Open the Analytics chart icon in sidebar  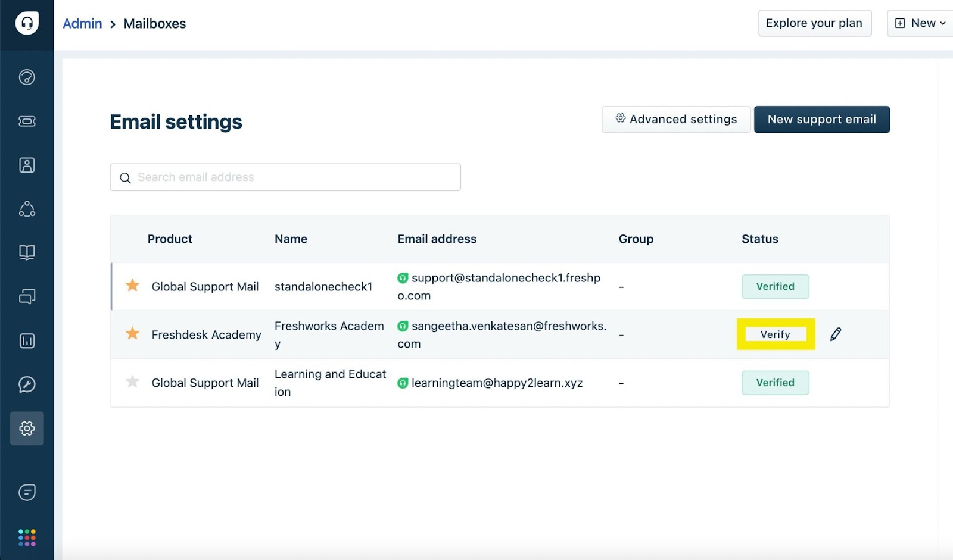coord(27,340)
